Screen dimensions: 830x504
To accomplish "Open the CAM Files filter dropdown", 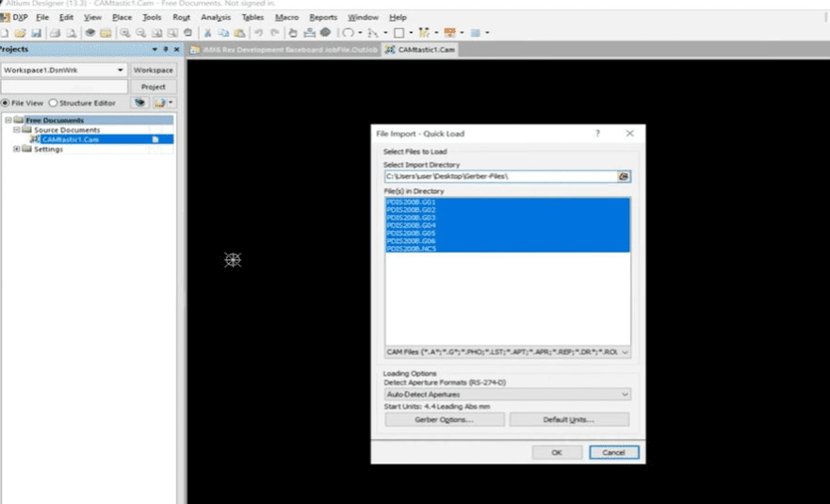I will (625, 352).
